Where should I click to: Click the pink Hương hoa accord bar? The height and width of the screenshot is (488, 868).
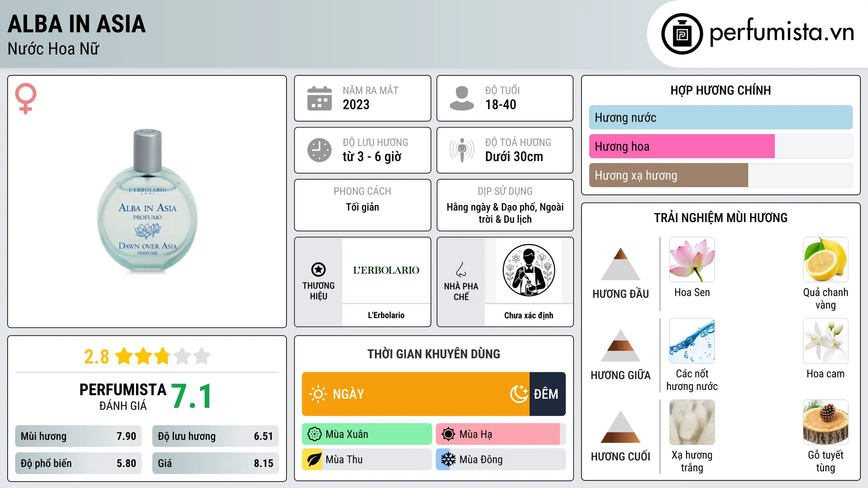pos(682,146)
